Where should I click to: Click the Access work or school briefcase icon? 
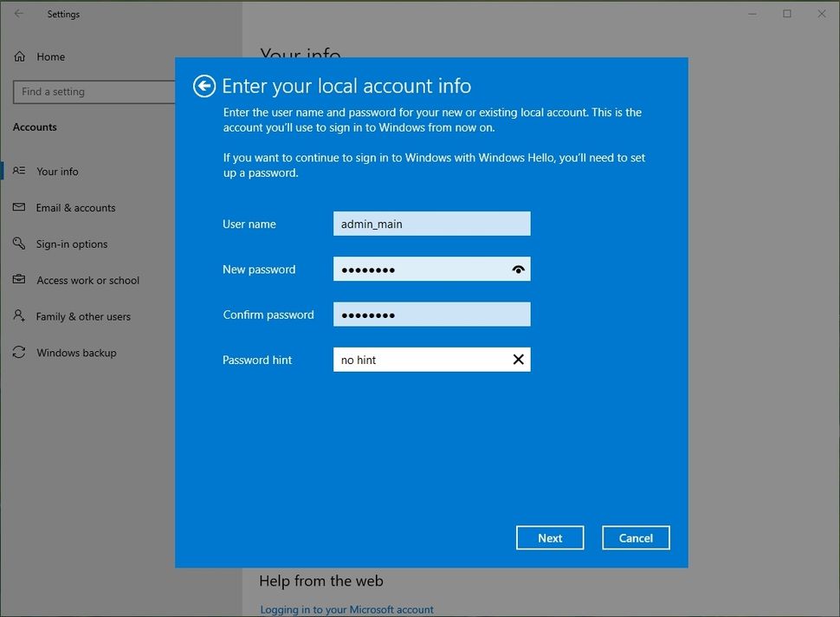pyautogui.click(x=18, y=280)
